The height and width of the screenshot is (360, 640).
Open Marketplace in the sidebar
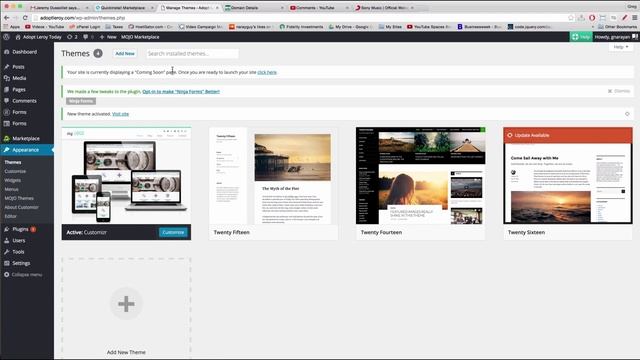coord(27,138)
